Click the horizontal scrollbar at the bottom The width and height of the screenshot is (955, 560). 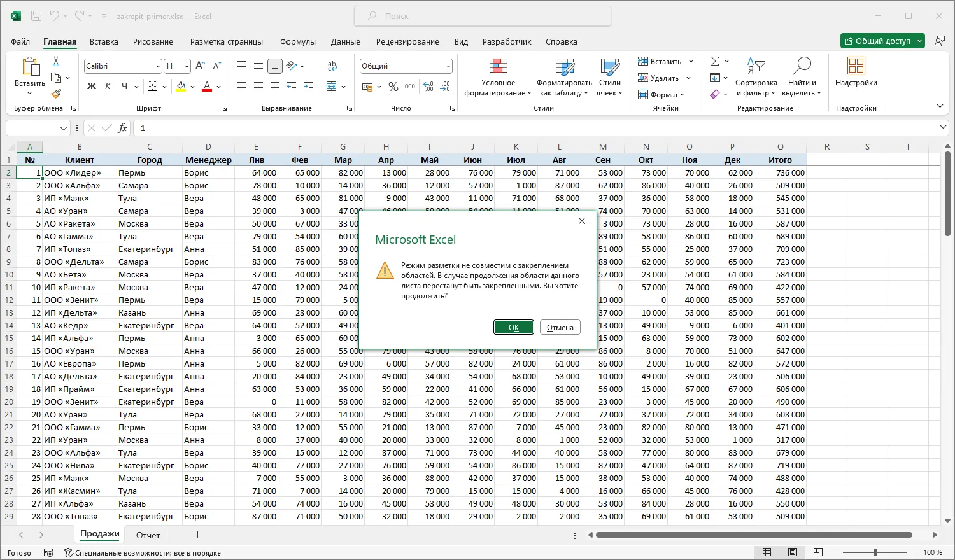[x=754, y=535]
